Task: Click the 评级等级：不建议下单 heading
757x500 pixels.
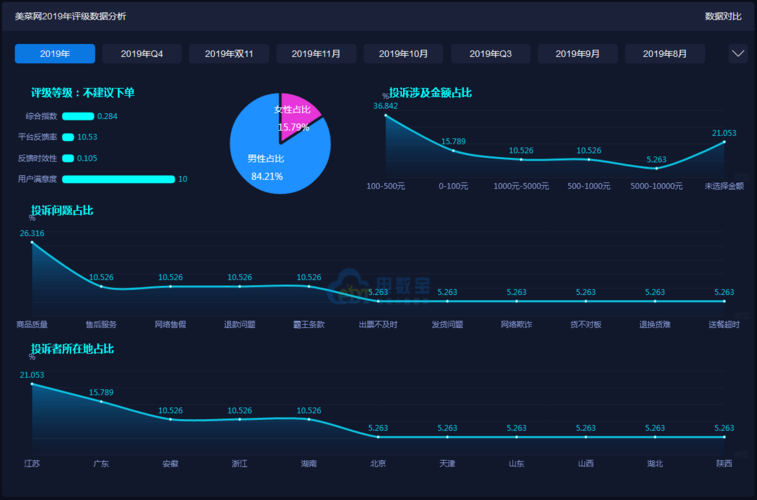Action: 83,93
